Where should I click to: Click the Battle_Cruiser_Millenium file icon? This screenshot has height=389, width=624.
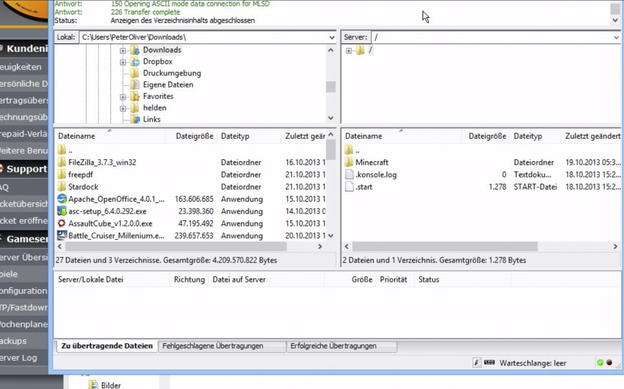[x=62, y=235]
